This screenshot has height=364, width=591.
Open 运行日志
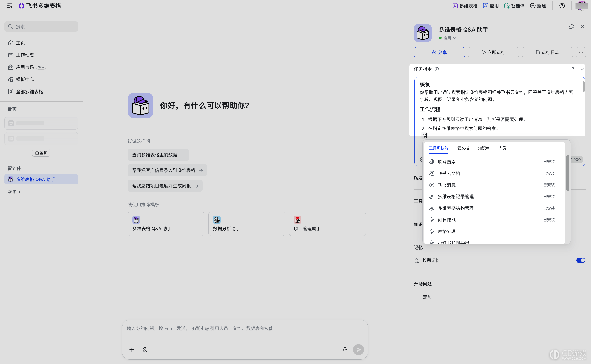[547, 52]
